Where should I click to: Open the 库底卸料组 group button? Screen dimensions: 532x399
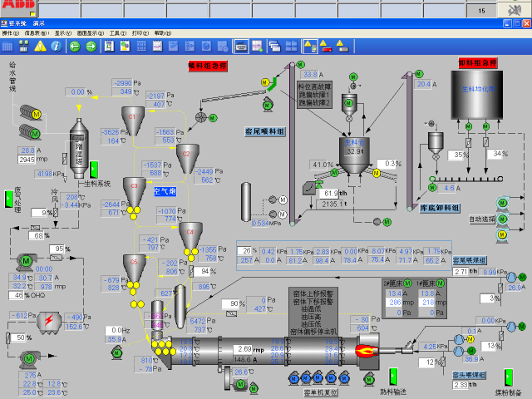[x=440, y=208]
